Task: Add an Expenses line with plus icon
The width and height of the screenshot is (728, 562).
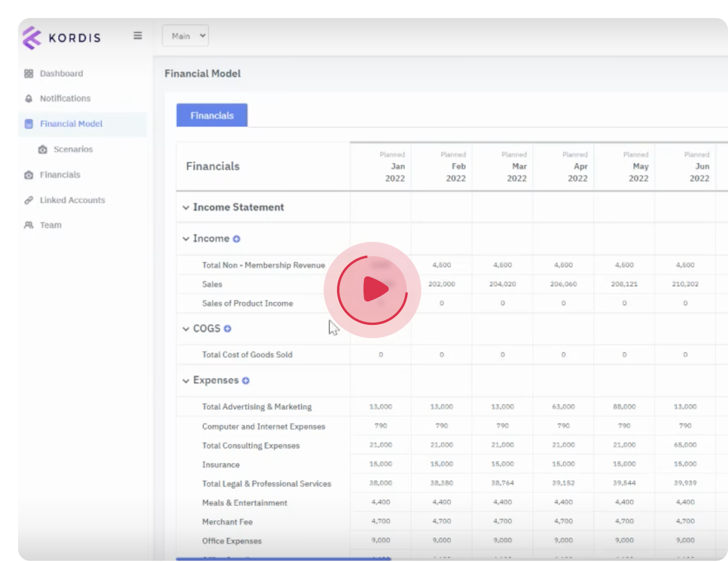Action: pyautogui.click(x=245, y=381)
